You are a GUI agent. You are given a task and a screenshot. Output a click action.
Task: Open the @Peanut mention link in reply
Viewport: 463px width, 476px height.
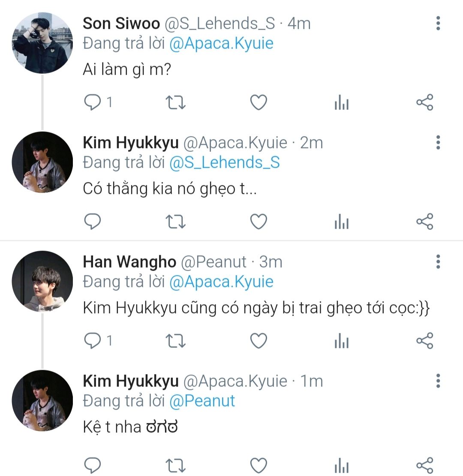(x=202, y=401)
